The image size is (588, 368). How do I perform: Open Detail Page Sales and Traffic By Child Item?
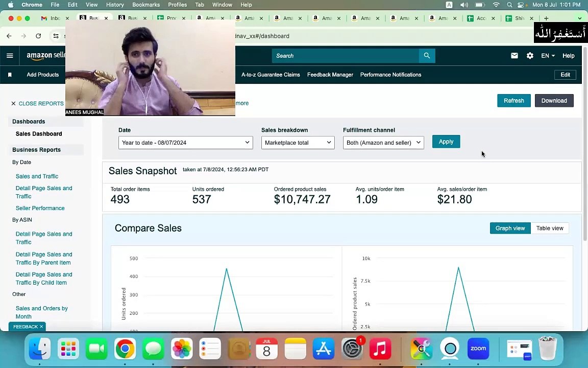tap(44, 279)
